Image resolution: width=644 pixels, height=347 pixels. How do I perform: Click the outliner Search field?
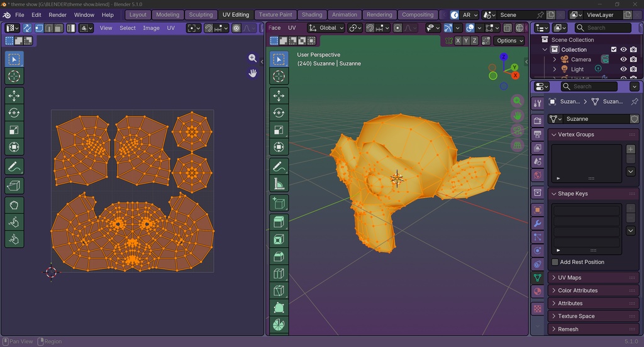pos(603,28)
